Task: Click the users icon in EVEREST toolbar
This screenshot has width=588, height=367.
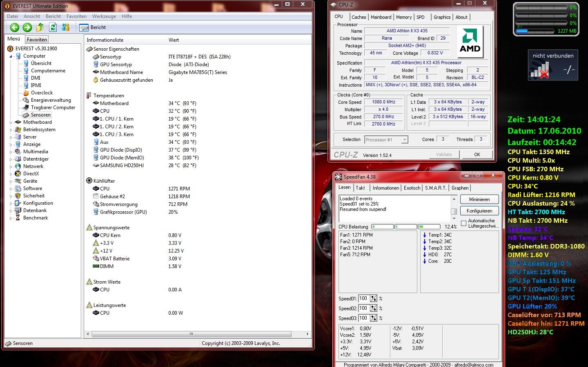Action: click(65, 27)
